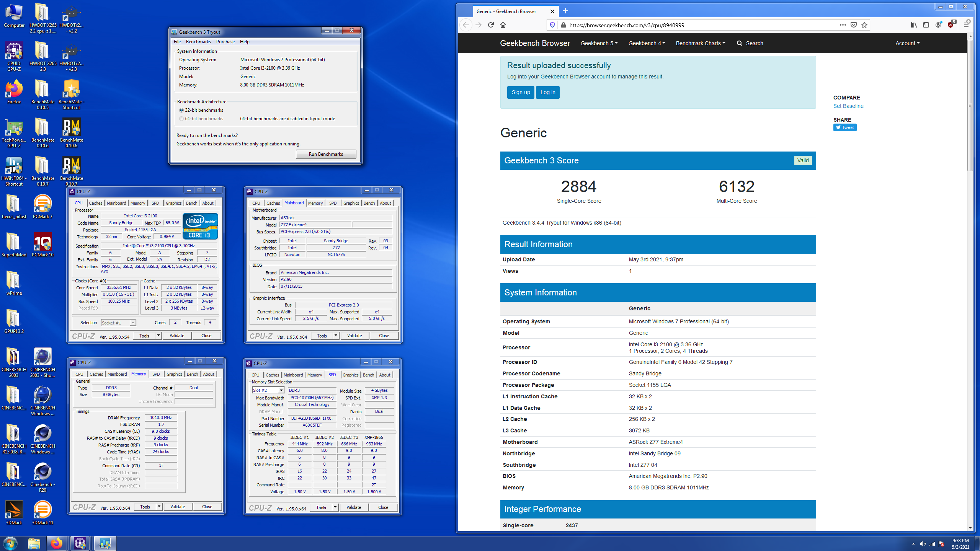Click volume icon in system tray
980x551 pixels.
(923, 544)
